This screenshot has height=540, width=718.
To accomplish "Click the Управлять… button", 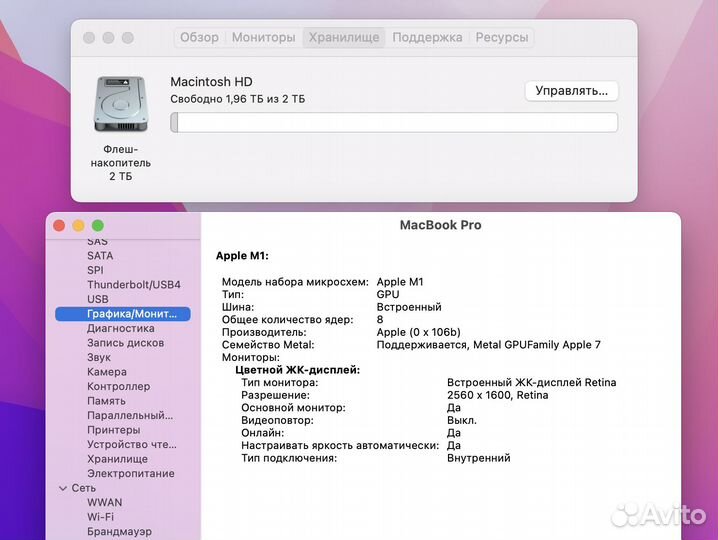I will click(x=571, y=91).
